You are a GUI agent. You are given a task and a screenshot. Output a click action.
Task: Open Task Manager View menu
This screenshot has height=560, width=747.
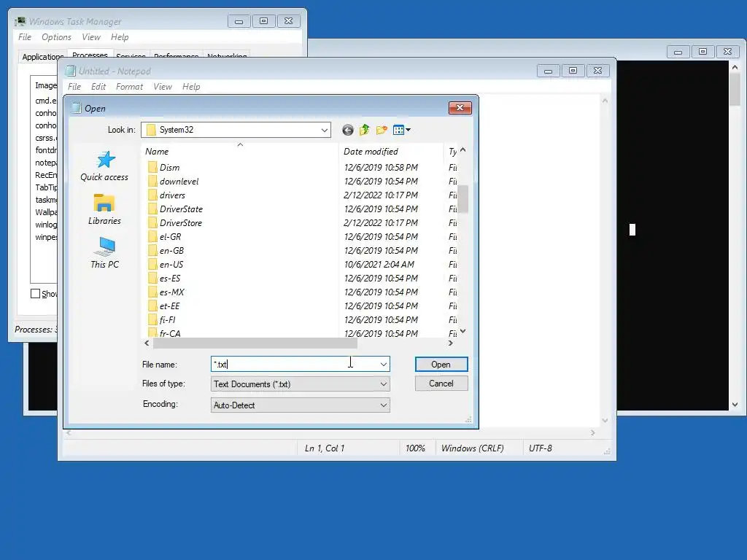[91, 37]
